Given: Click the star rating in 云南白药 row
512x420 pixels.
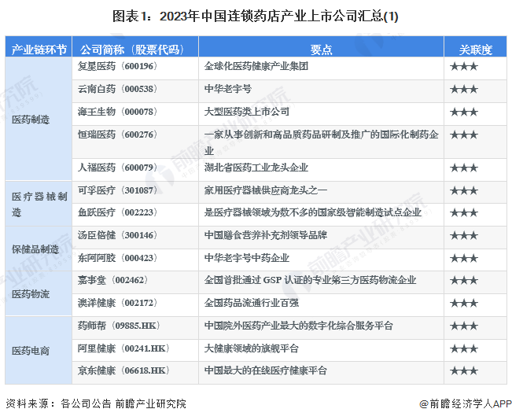Looking at the screenshot, I should coord(464,90).
